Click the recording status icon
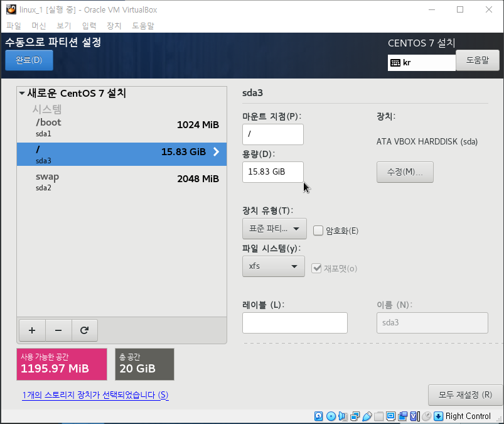Screen dimensions: 504x424 pyautogui.click(x=402, y=416)
